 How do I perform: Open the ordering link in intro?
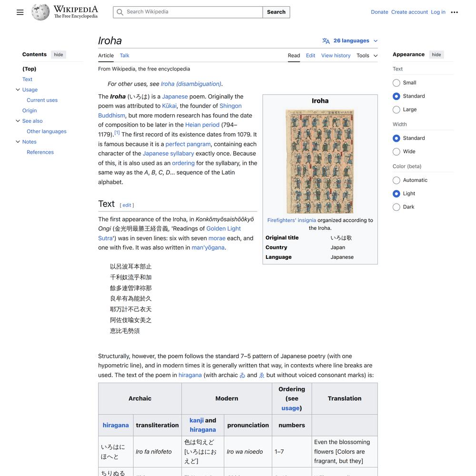183,163
